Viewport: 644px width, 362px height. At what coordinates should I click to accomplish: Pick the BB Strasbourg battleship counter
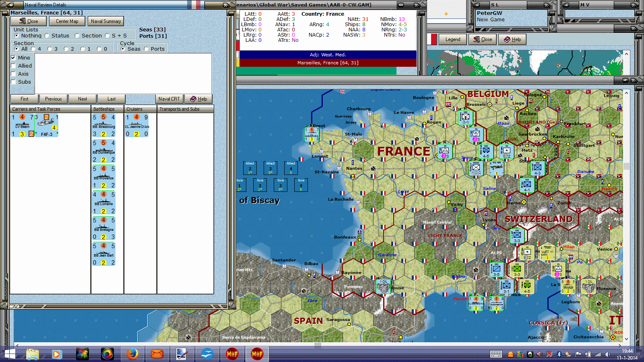click(x=104, y=125)
